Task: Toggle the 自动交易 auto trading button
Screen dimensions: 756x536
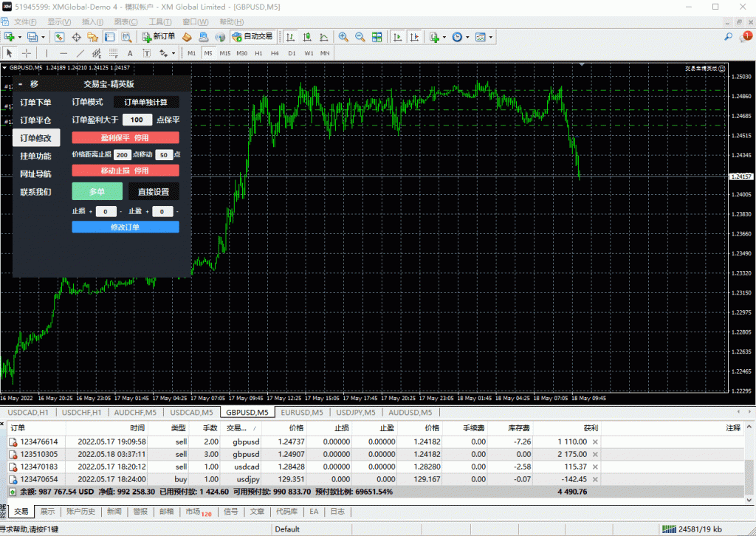Action: (252, 37)
